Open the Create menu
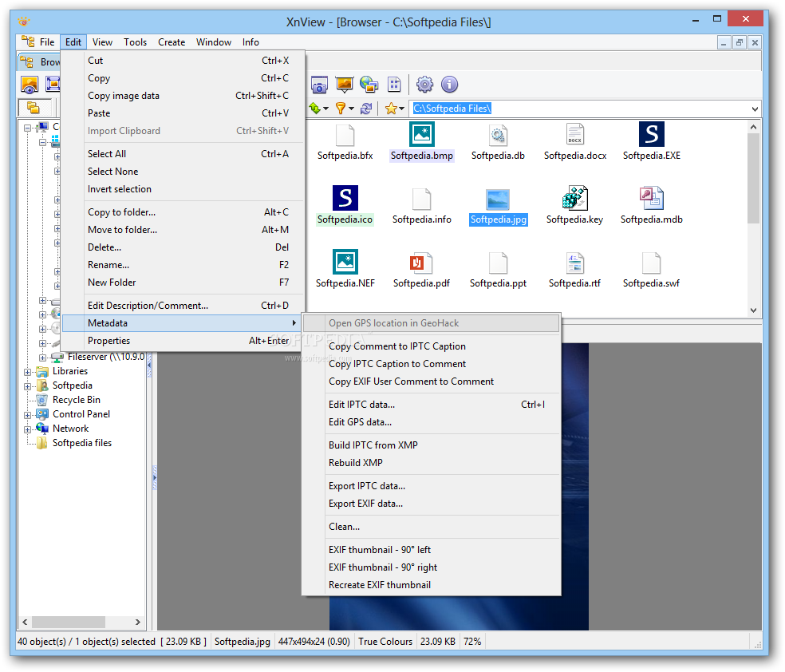This screenshot has width=785, height=672. tap(172, 42)
